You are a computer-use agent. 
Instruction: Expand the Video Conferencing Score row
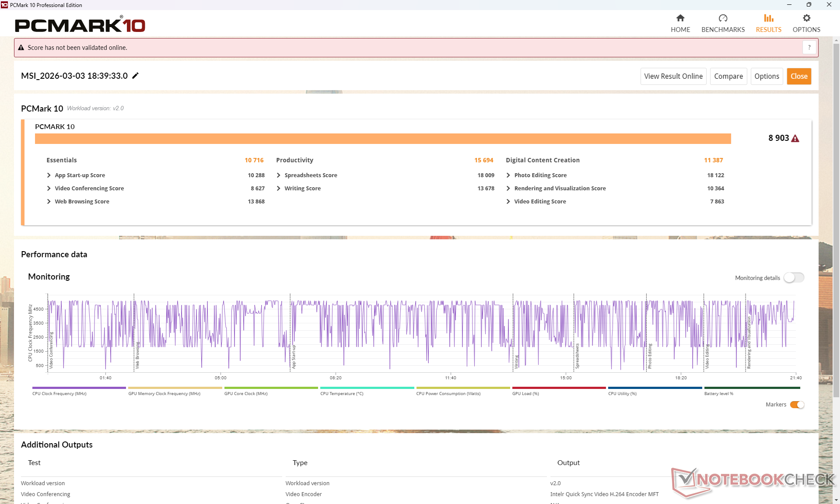(49, 188)
